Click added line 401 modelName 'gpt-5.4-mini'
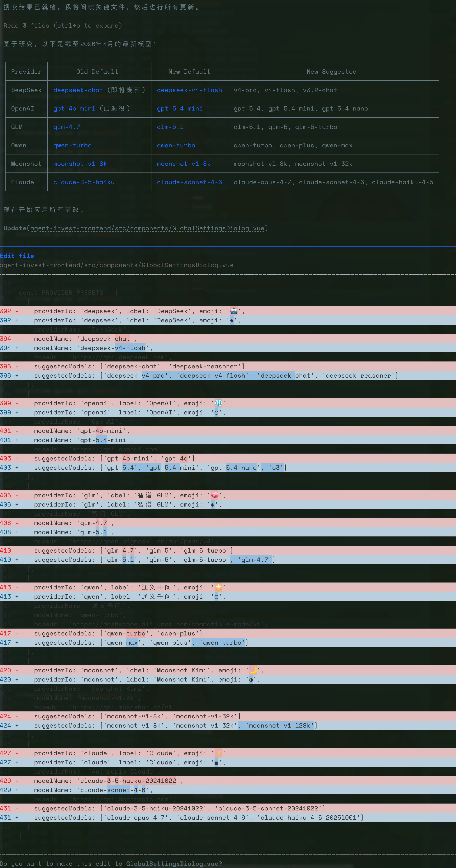Viewport: 456px width, 868px height. (x=228, y=440)
